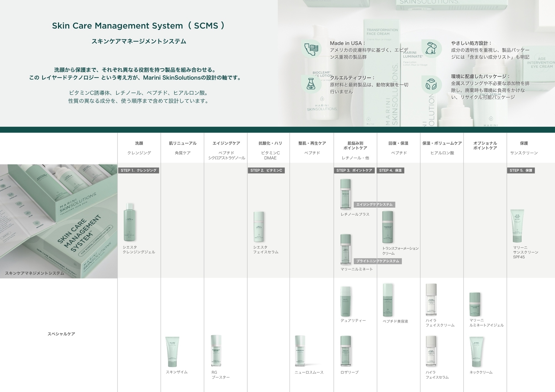The image size is (555, 392).
Task: Click the オプショナル ポイントケア column header
Action: [485, 146]
